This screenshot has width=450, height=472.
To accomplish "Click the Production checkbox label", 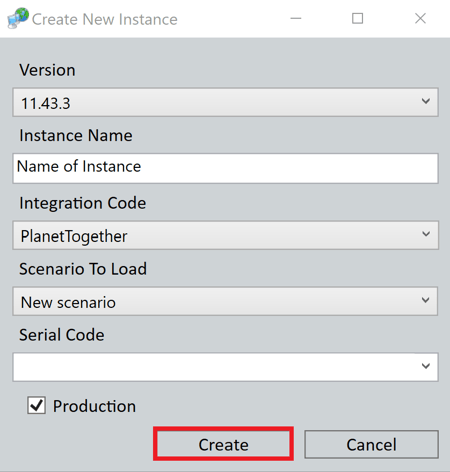I will (x=94, y=406).
